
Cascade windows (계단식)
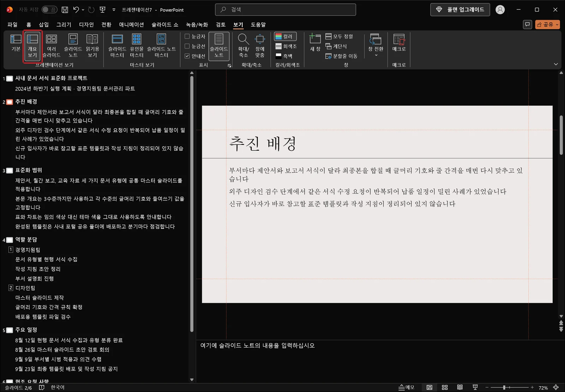(x=336, y=46)
